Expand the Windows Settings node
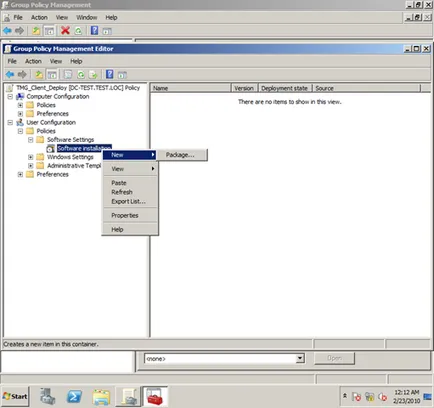Viewport: 434px width, 408px height. click(x=31, y=157)
